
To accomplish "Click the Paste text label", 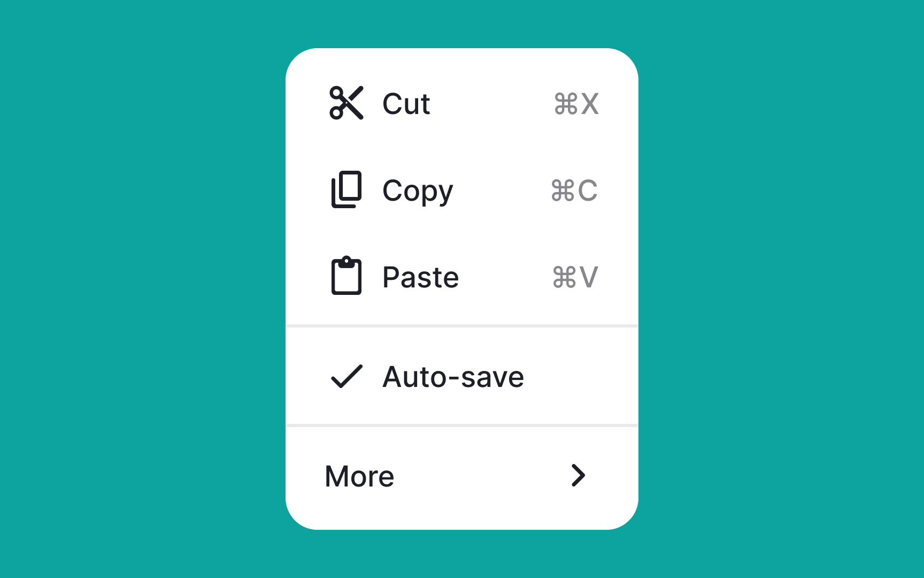I will click(421, 277).
